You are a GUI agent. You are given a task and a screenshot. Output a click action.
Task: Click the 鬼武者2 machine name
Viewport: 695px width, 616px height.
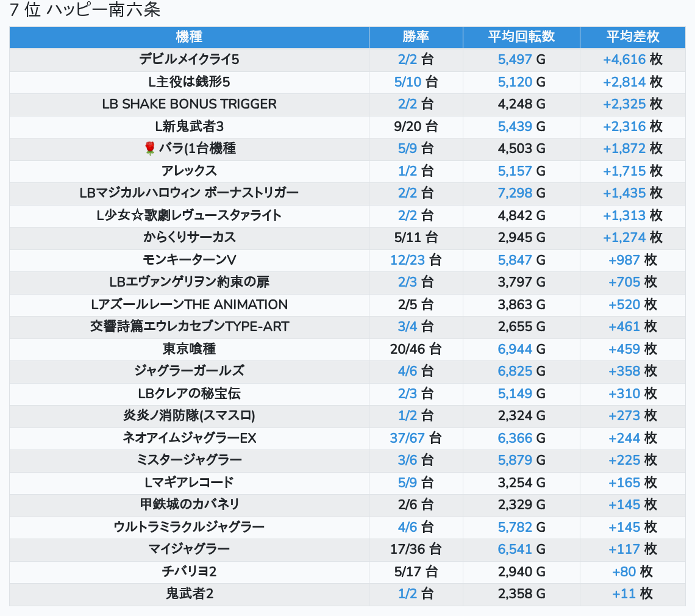tap(189, 593)
